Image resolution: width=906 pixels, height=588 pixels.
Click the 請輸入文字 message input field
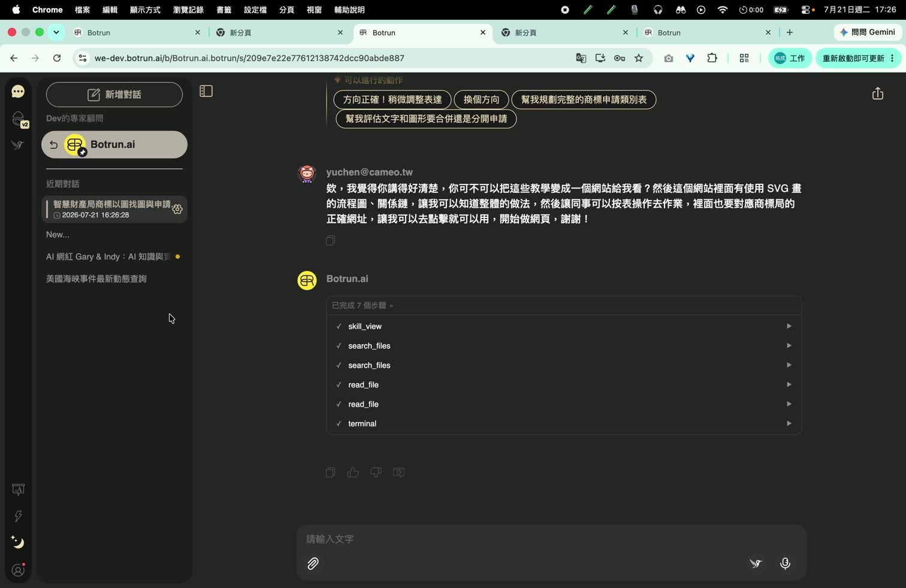tap(551, 539)
